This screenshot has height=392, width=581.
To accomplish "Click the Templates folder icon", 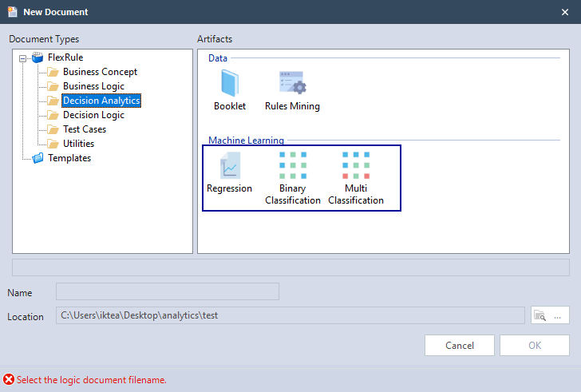I will [x=38, y=158].
